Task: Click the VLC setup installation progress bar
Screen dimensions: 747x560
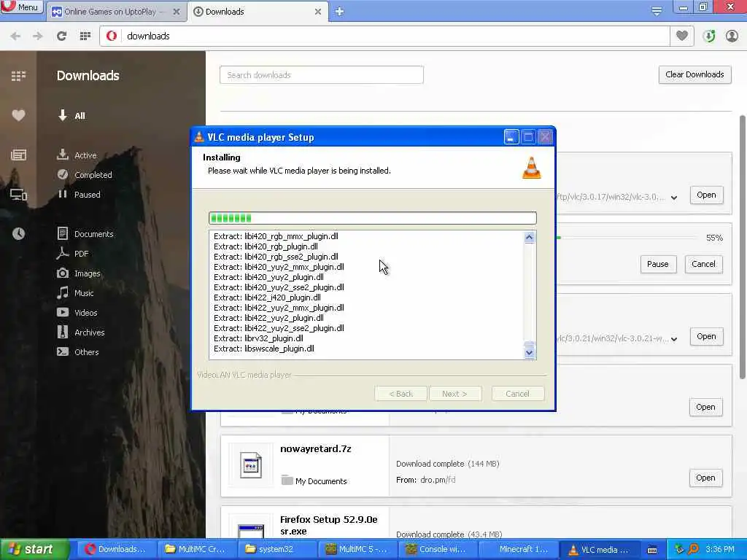Action: tap(373, 218)
